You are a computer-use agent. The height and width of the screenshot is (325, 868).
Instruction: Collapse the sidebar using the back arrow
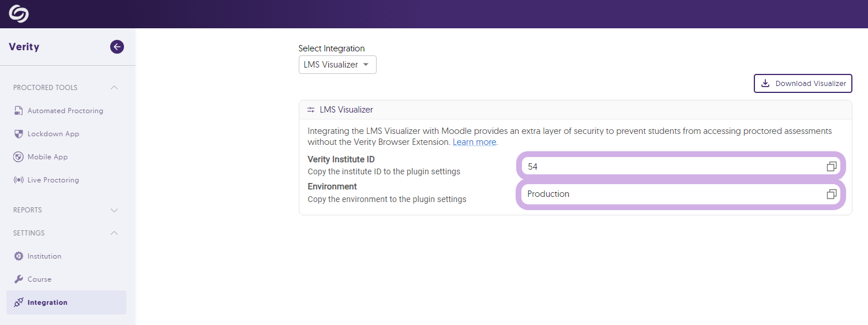pyautogui.click(x=117, y=47)
